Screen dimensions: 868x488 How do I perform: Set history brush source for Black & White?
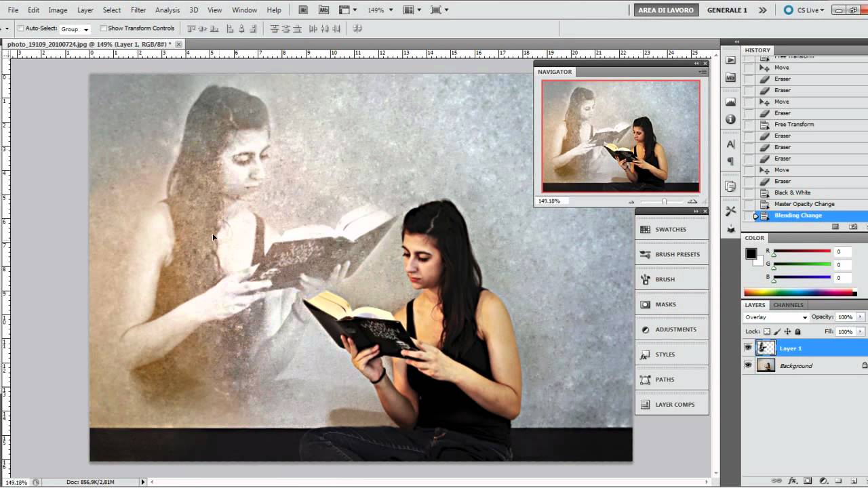(749, 192)
